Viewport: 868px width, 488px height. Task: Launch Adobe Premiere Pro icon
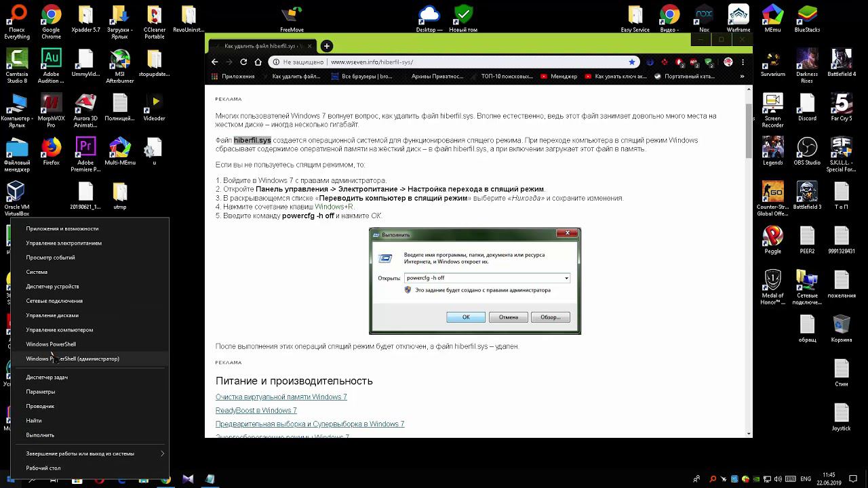pyautogui.click(x=85, y=155)
